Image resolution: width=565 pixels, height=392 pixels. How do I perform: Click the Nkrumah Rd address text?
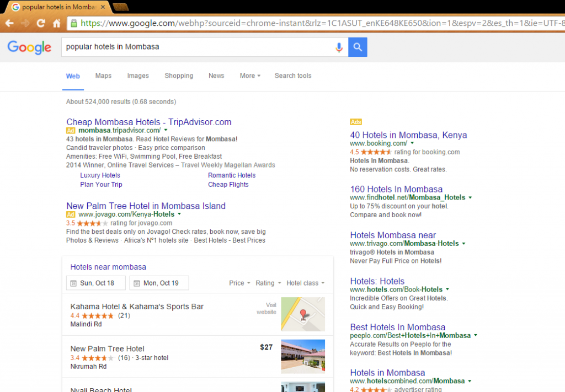tap(88, 367)
